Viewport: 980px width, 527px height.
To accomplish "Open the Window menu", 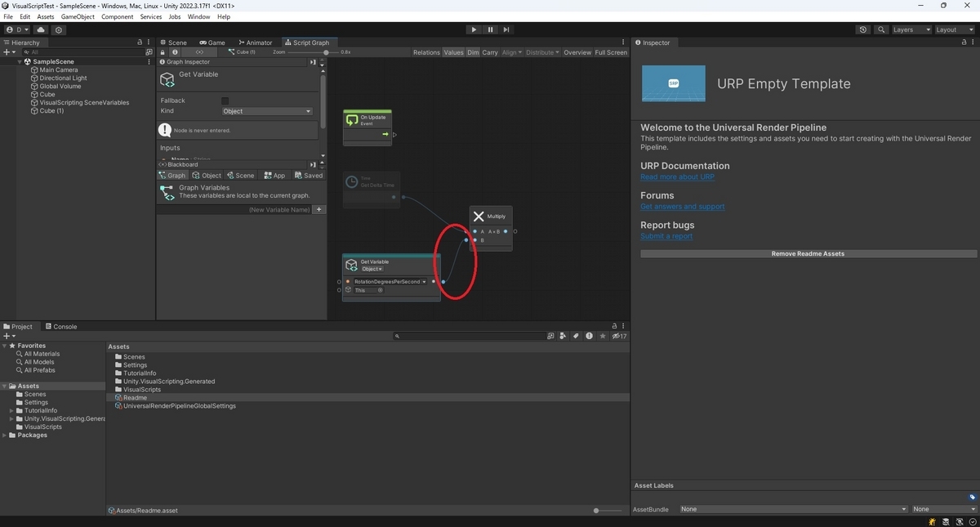I will point(198,16).
